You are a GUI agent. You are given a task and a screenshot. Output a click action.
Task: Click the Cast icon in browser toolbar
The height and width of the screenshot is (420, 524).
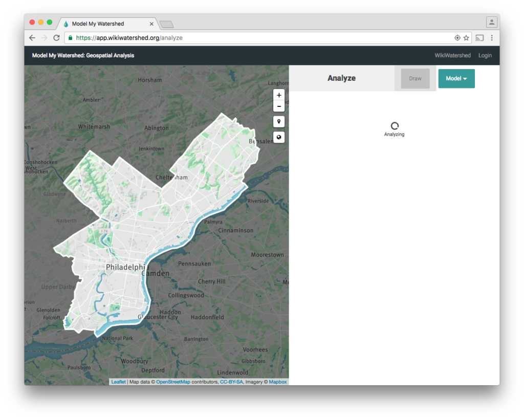[479, 37]
